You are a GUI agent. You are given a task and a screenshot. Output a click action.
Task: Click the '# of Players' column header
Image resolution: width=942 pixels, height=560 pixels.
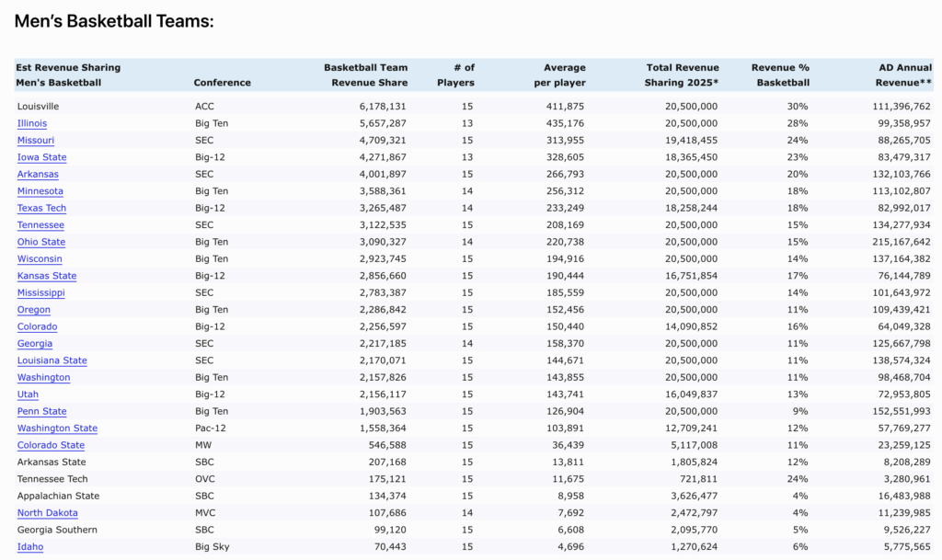tap(457, 74)
